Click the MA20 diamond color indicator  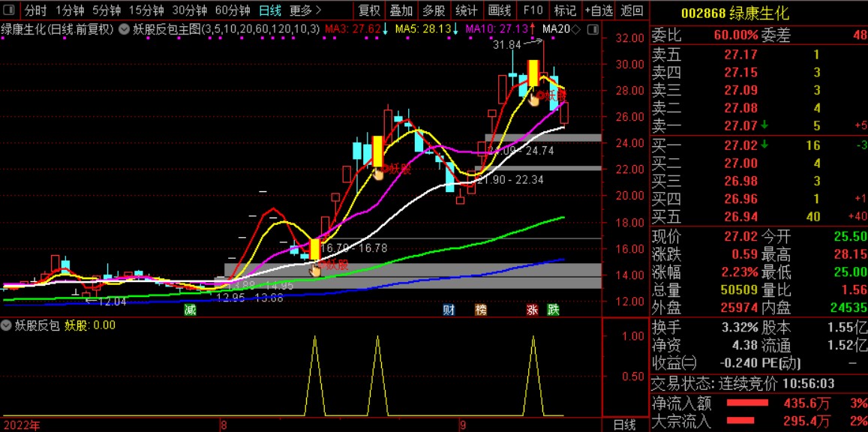(x=575, y=28)
